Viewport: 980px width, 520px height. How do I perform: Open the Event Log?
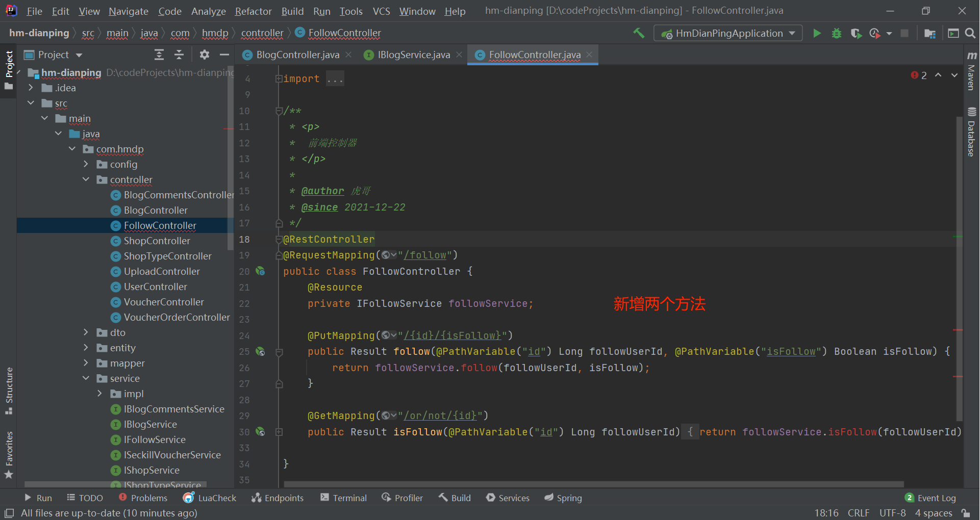tap(931, 498)
